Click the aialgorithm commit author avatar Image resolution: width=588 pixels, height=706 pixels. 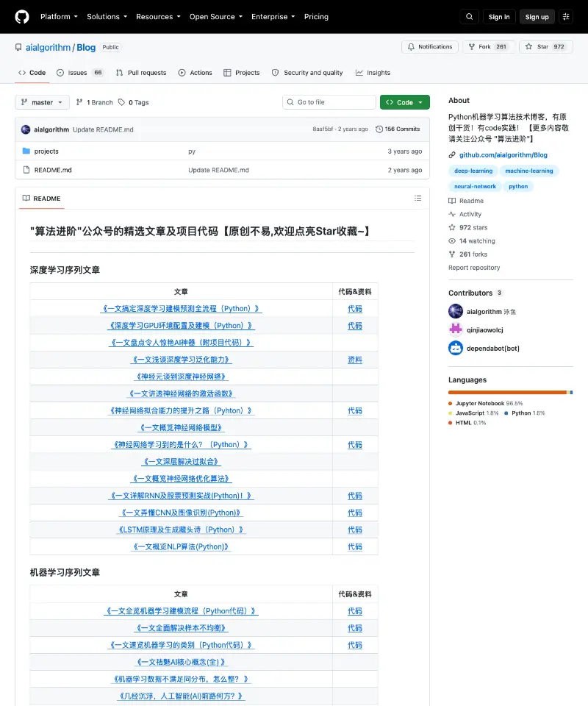26,129
